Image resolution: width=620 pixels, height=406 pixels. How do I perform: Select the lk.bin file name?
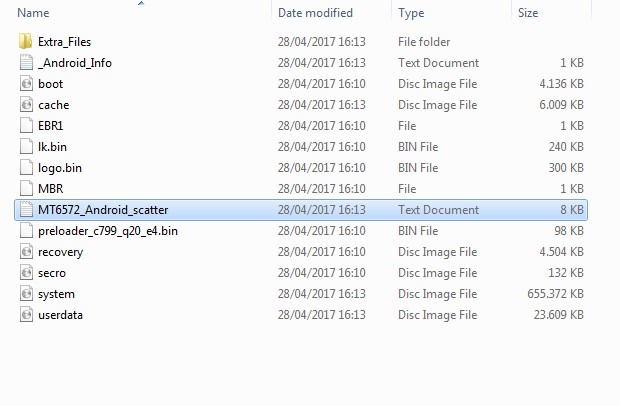[x=52, y=147]
